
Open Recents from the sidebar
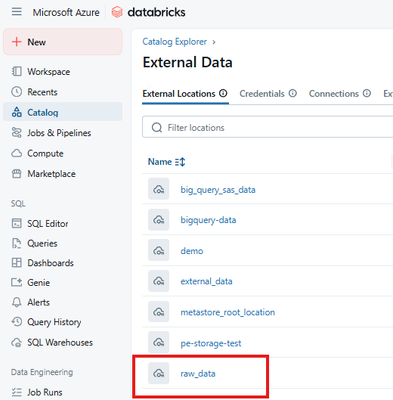click(63, 92)
